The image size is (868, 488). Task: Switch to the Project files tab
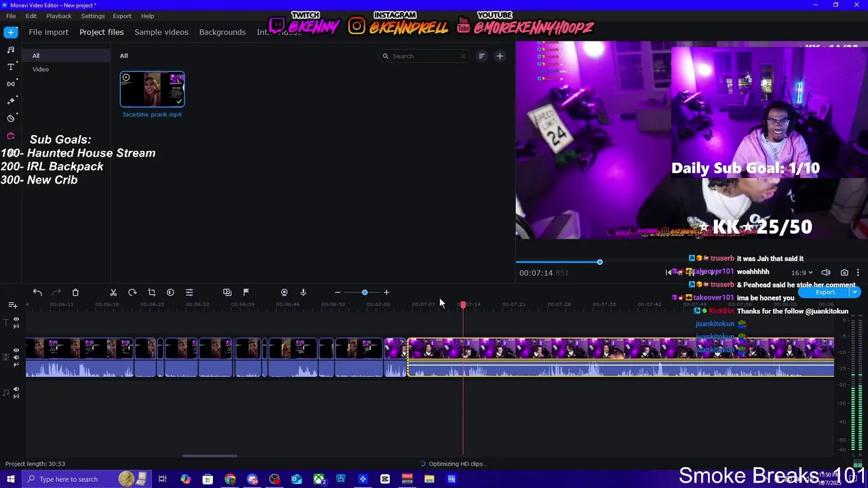pos(102,32)
